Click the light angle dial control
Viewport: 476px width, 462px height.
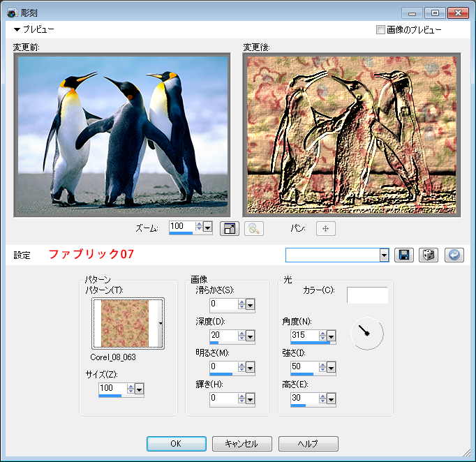(x=366, y=334)
